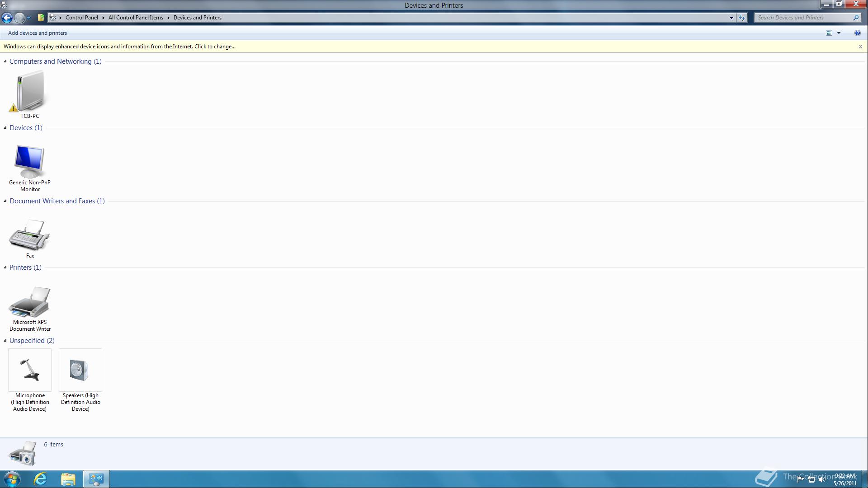Open Windows Explorer from the taskbar
868x488 pixels.
[68, 479]
